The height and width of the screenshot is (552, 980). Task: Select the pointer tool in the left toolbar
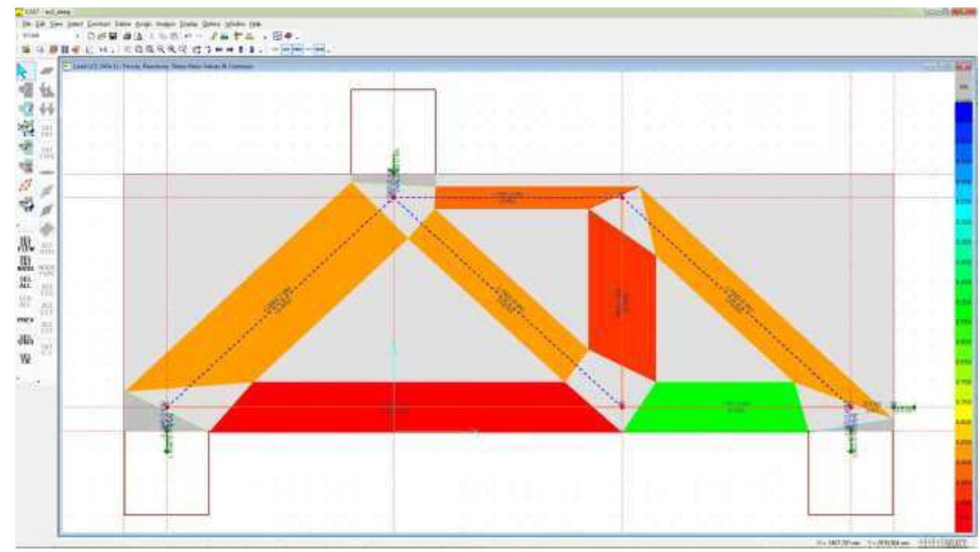point(23,72)
